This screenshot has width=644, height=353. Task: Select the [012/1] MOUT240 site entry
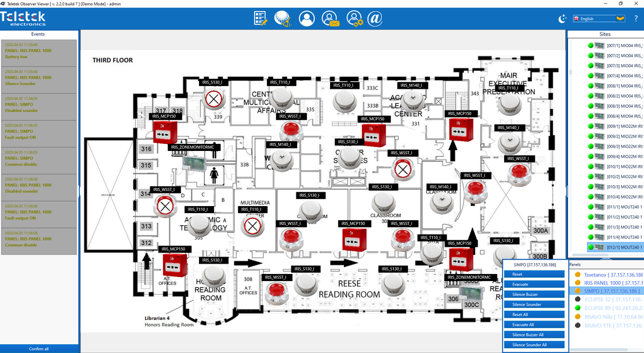click(x=615, y=247)
